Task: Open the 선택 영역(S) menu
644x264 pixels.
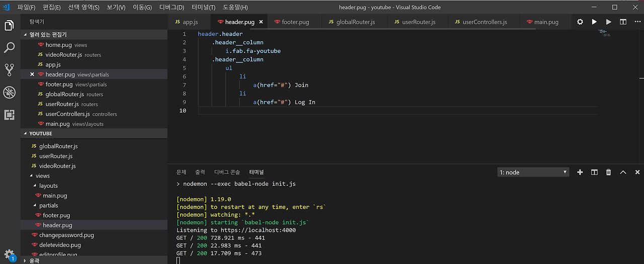Action: [x=84, y=8]
